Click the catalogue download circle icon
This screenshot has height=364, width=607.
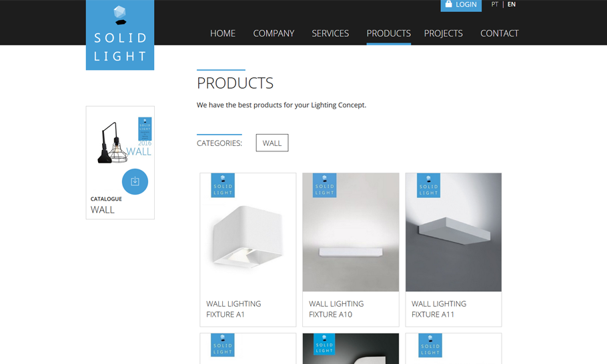(x=135, y=181)
